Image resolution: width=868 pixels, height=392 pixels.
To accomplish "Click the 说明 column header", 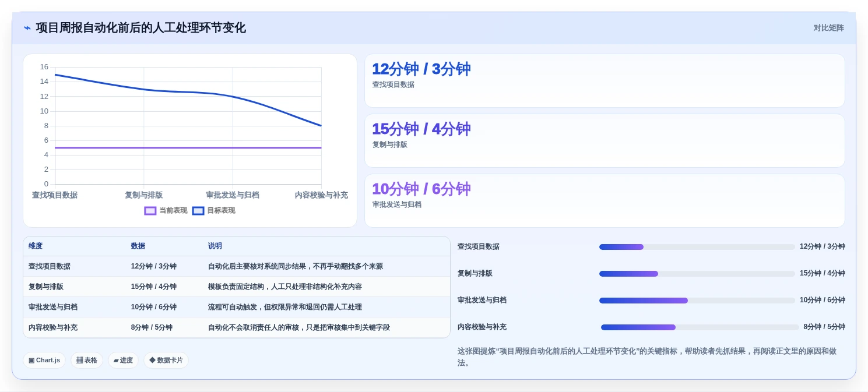I will click(215, 246).
